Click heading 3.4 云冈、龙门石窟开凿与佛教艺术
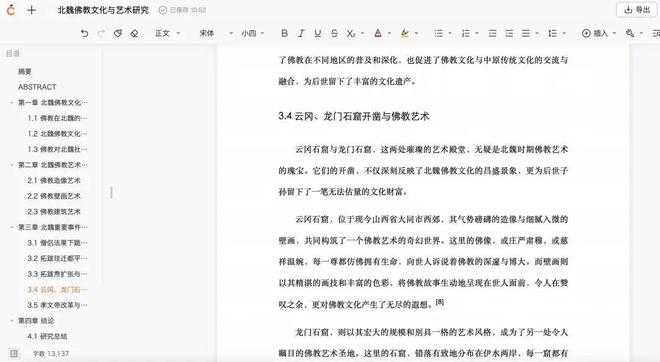The image size is (660, 362). click(x=354, y=116)
